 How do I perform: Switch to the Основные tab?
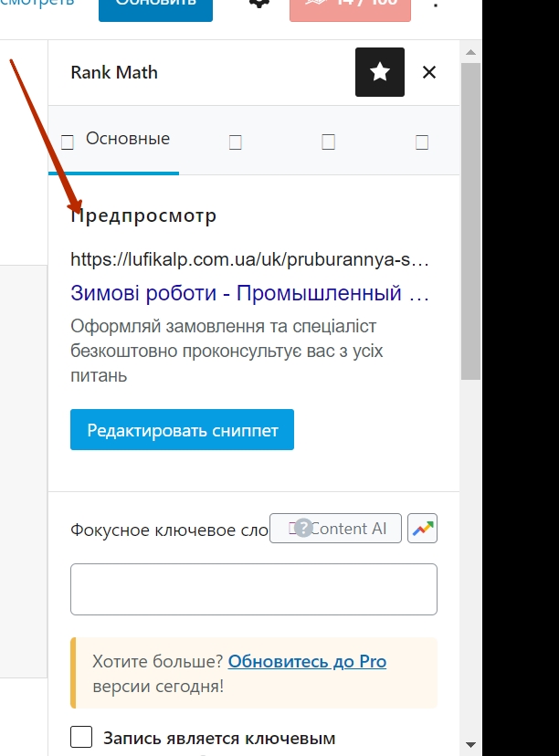pos(115,140)
